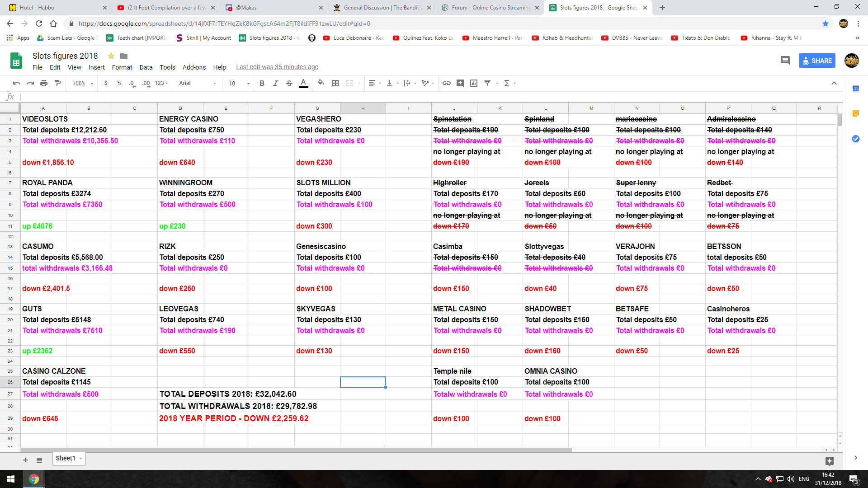Open the number format 123 dropdown
The height and width of the screenshot is (488, 868).
point(161,83)
